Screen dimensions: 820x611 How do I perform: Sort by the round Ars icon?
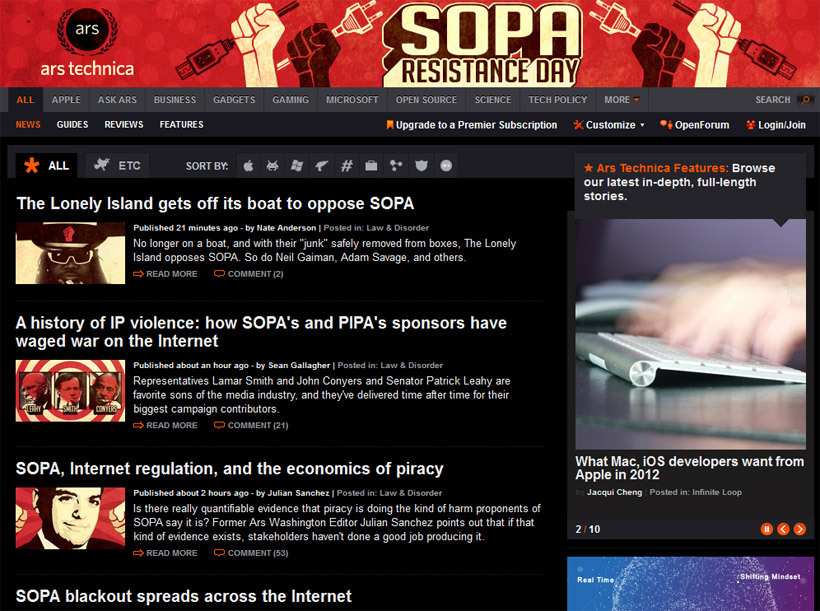coord(446,166)
